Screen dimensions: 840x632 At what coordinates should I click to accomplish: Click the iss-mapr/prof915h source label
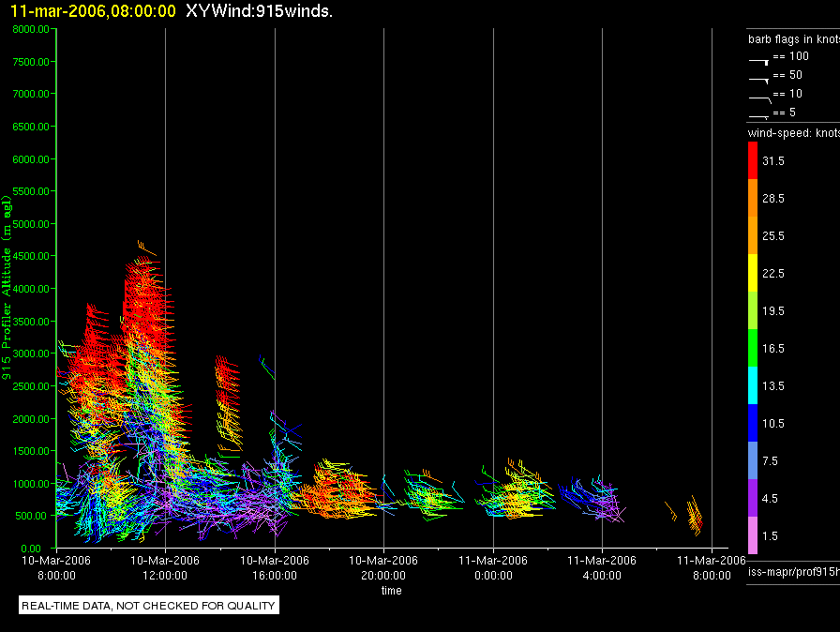794,572
